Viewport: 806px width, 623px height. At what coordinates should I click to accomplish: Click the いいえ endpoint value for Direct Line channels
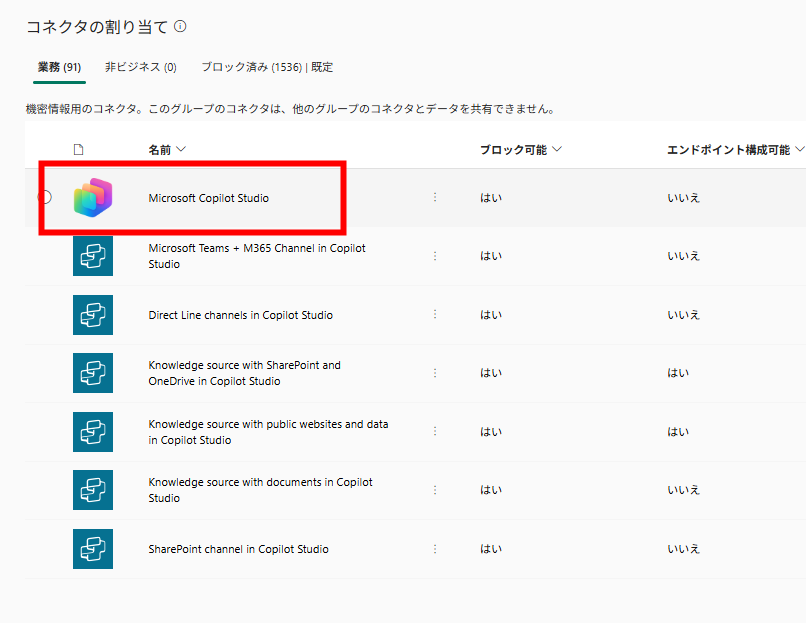pyautogui.click(x=684, y=315)
